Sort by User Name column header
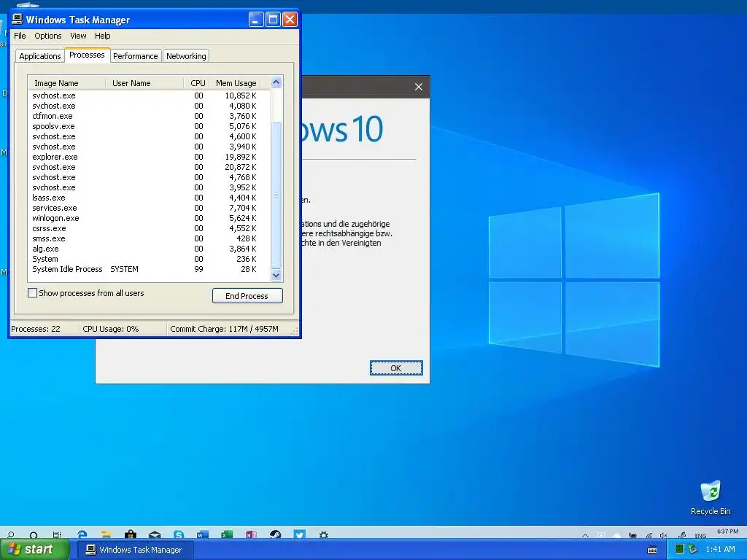Image resolution: width=747 pixels, height=560 pixels. tap(144, 83)
